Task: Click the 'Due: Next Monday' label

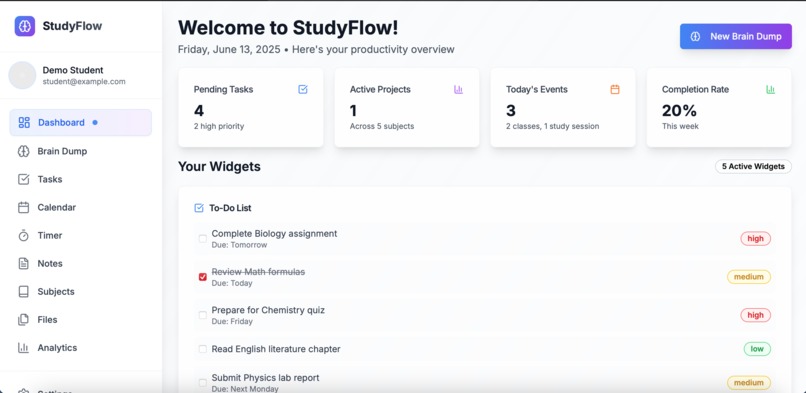Action: pos(245,389)
